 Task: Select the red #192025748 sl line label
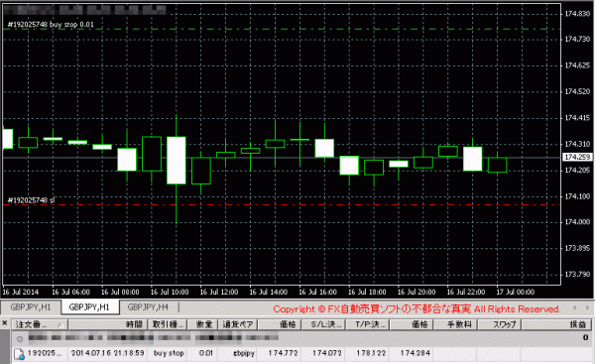(x=31, y=200)
